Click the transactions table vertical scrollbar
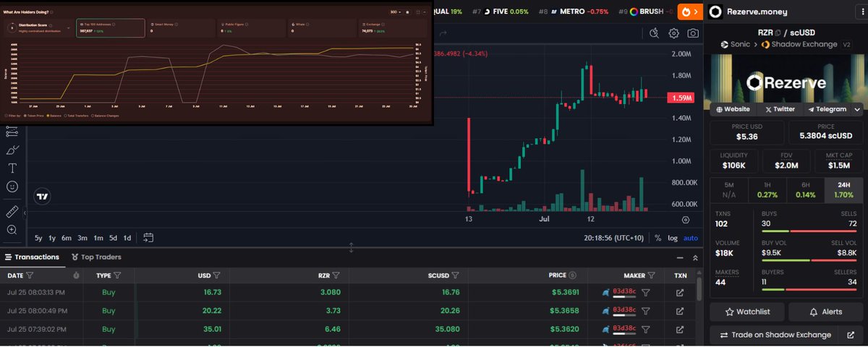The image size is (868, 347). click(699, 289)
